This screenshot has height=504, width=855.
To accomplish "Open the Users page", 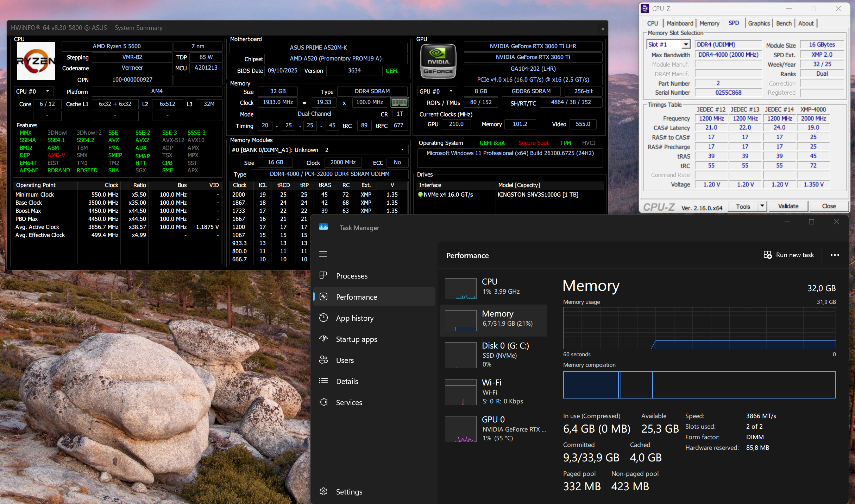I will [345, 361].
